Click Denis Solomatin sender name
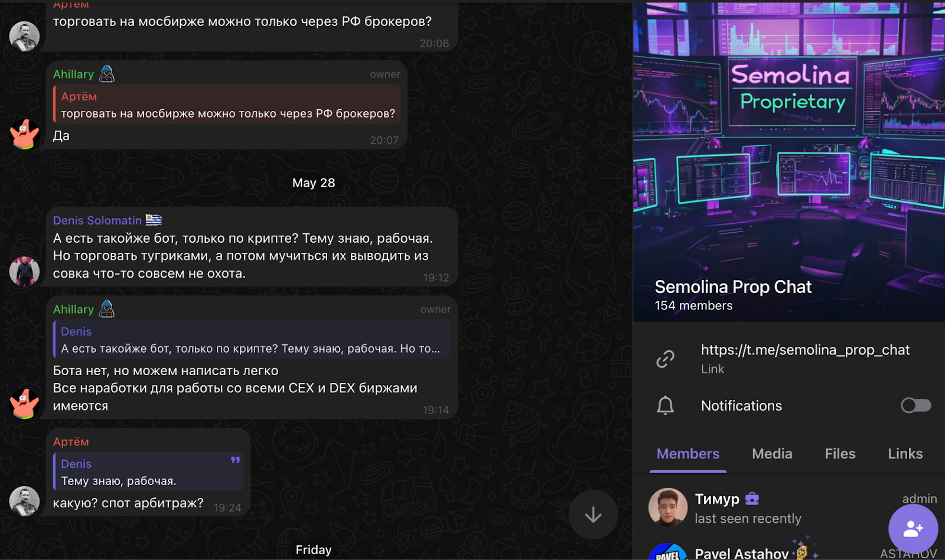The image size is (945, 560). coord(97,220)
